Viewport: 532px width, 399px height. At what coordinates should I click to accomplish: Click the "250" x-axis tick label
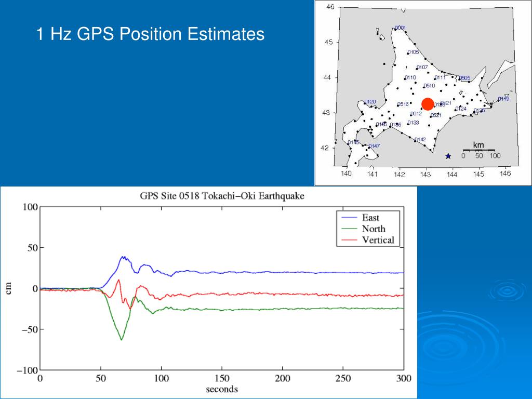(x=343, y=378)
